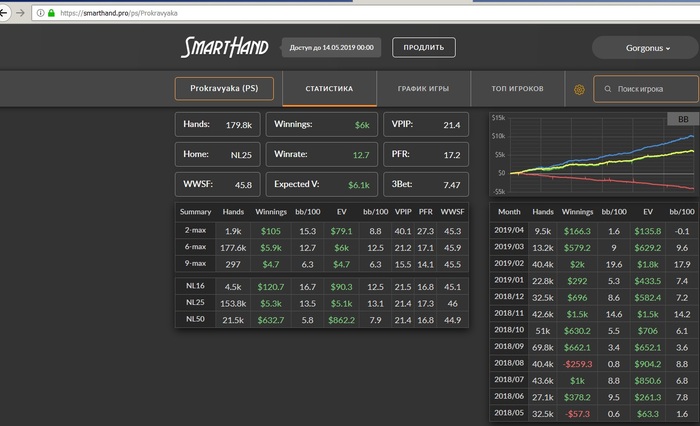
Task: Select the Prokravyaka (PS) player button
Action: [224, 88]
